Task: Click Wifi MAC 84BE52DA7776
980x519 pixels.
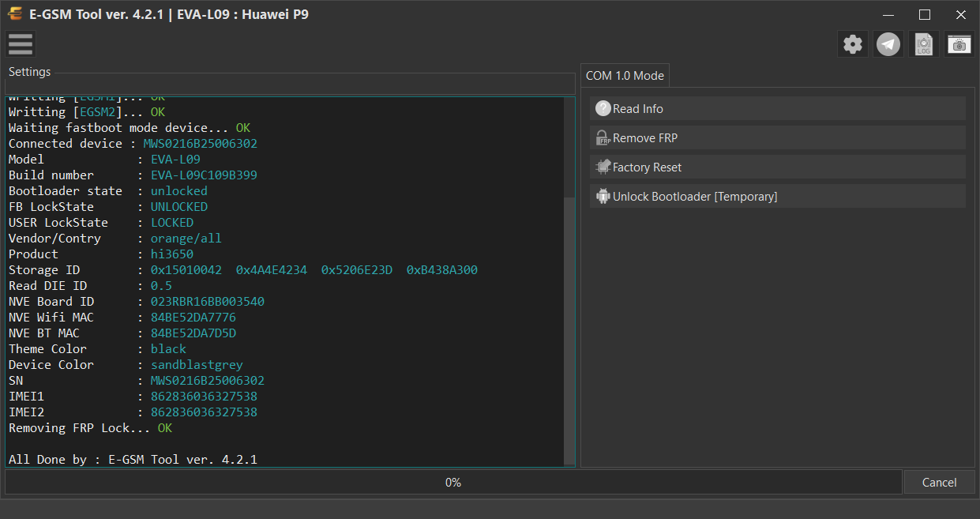Action: [193, 317]
